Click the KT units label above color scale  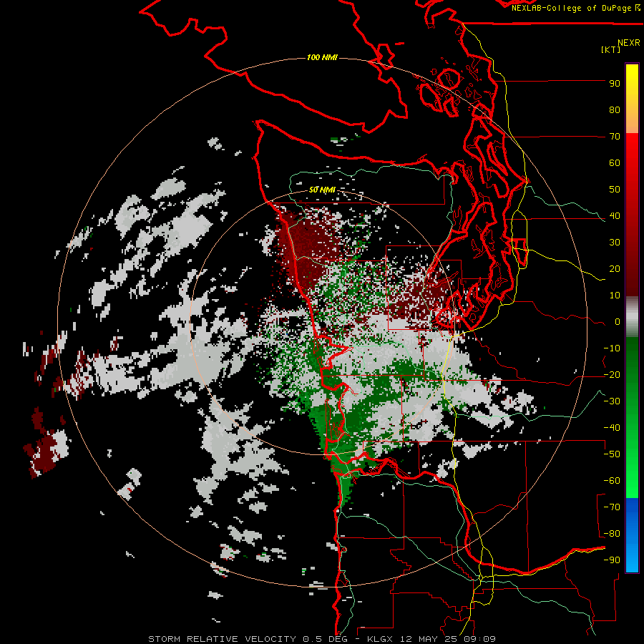[610, 49]
